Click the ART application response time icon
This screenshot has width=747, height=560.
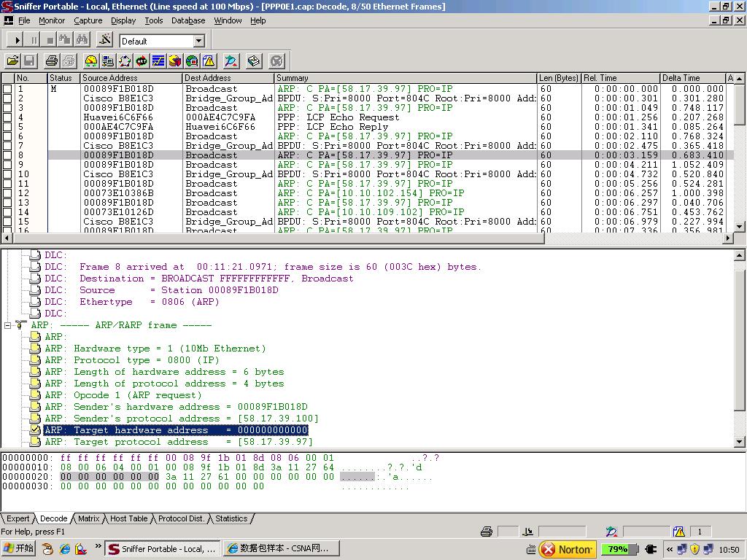pyautogui.click(x=142, y=61)
